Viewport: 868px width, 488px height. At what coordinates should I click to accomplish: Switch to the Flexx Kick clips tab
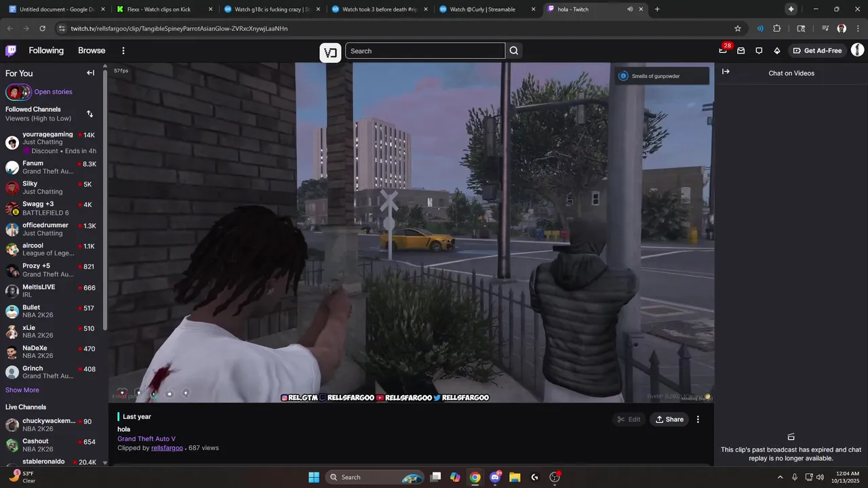point(165,9)
